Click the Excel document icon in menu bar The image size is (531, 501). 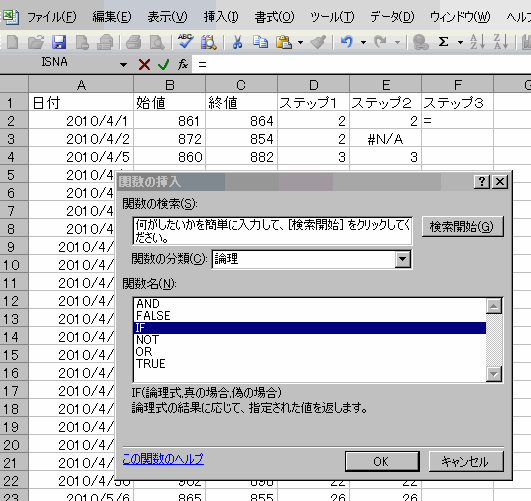click(x=11, y=17)
